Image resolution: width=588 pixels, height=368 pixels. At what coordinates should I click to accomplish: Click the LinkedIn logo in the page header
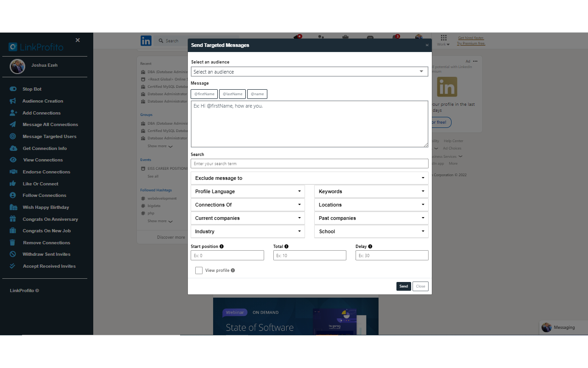click(x=146, y=40)
